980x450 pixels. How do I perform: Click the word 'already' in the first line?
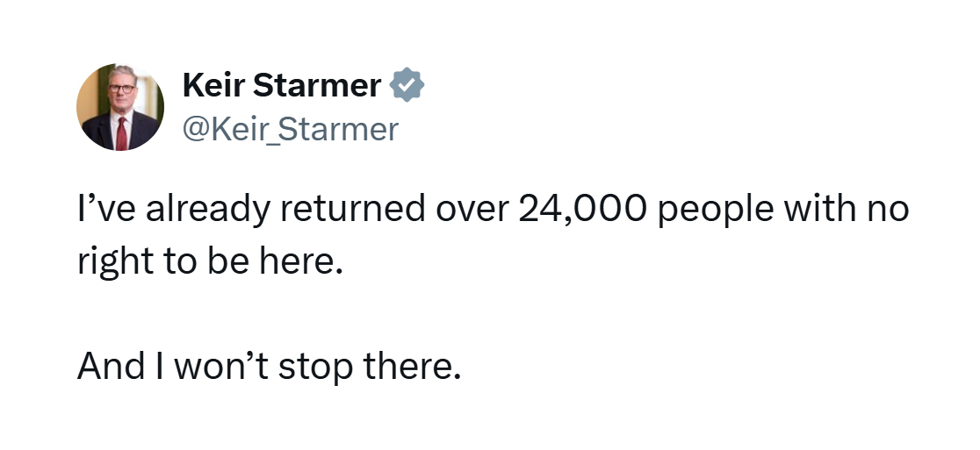tap(208, 211)
